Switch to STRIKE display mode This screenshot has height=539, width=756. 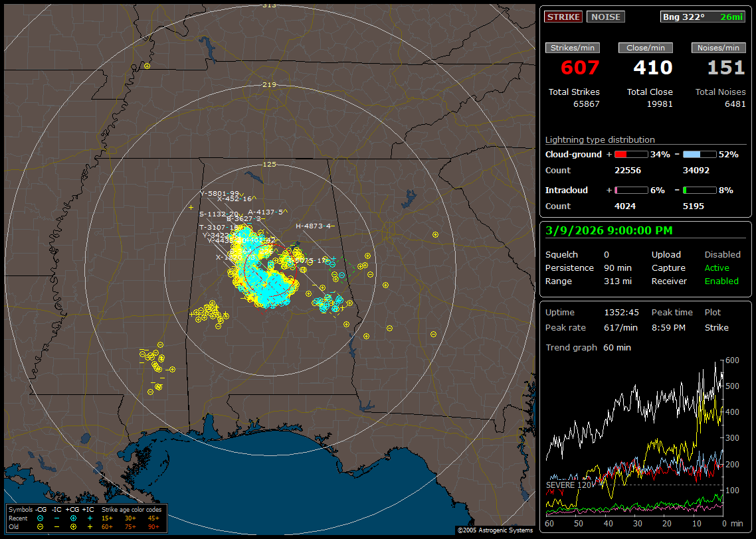[563, 17]
